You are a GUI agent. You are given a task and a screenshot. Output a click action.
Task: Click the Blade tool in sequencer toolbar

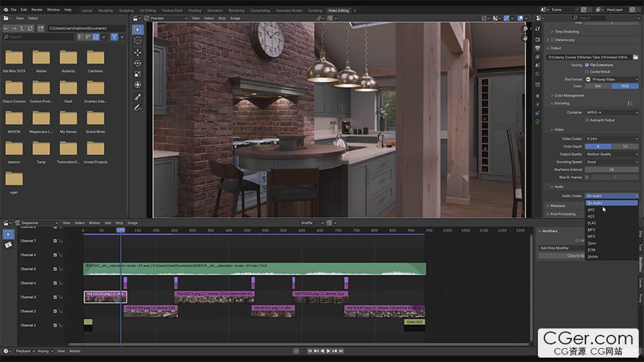tap(9, 245)
